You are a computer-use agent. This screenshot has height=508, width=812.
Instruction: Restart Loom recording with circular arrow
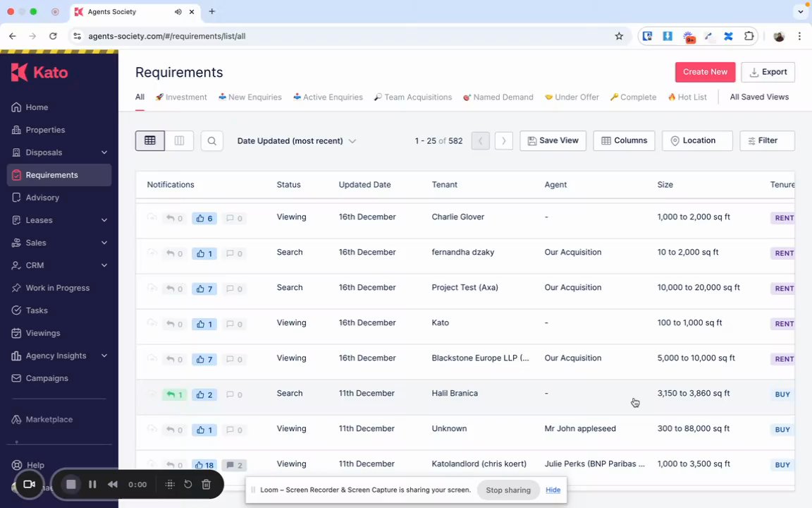click(188, 484)
